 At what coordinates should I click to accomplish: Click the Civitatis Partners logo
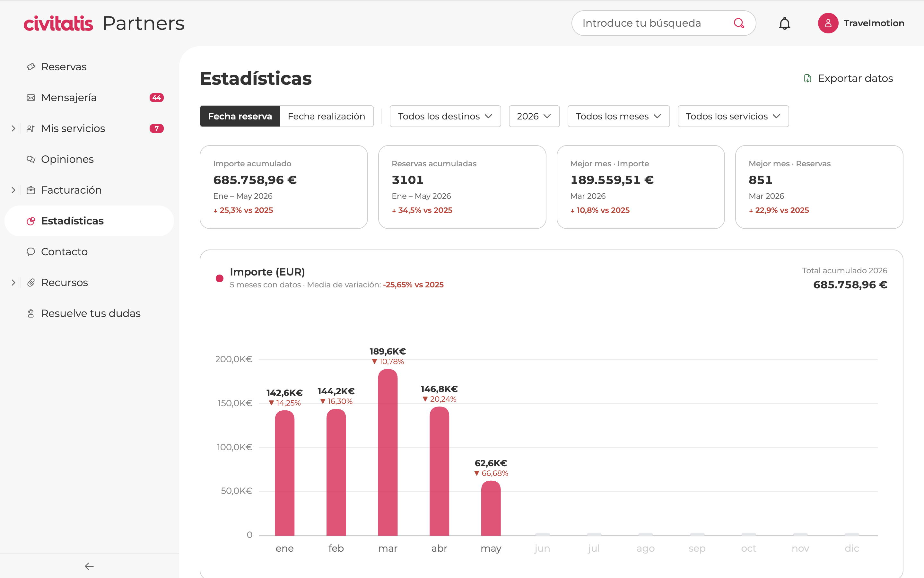click(104, 23)
